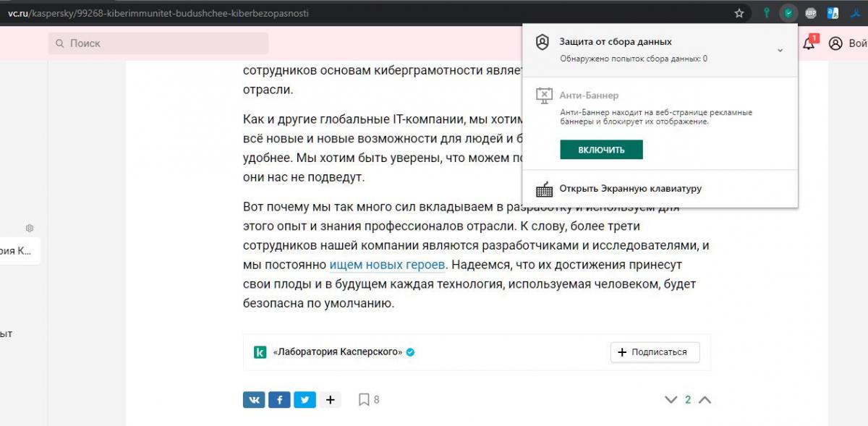This screenshot has width=868, height=426.
Task: Share article on Twitter
Action: coord(305,399)
